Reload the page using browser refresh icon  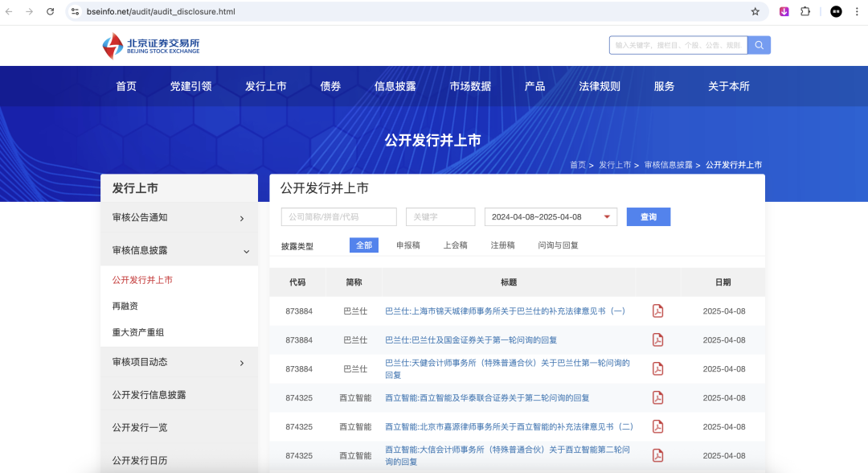point(51,11)
